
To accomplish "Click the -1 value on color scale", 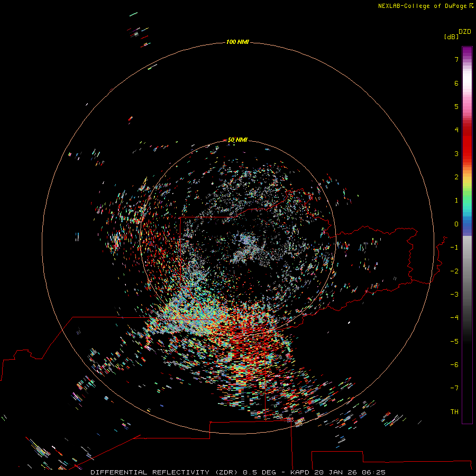I will pyautogui.click(x=454, y=248).
